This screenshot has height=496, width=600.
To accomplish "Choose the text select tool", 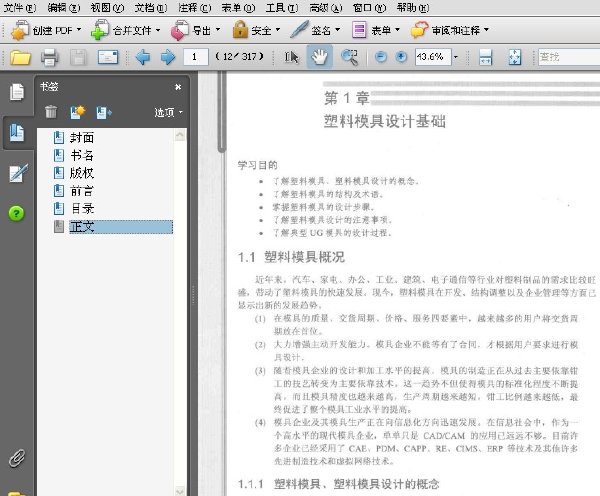I will [291, 57].
